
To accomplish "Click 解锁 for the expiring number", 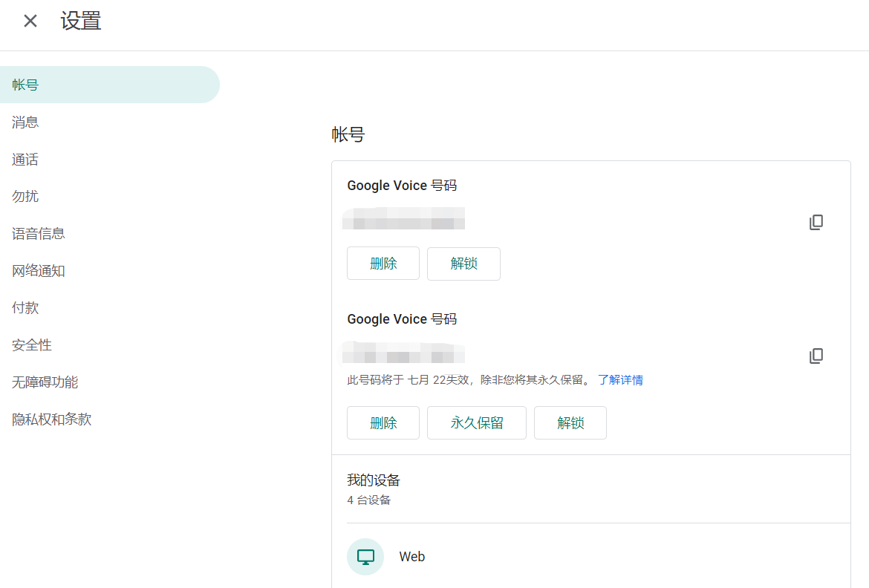I will (x=570, y=423).
